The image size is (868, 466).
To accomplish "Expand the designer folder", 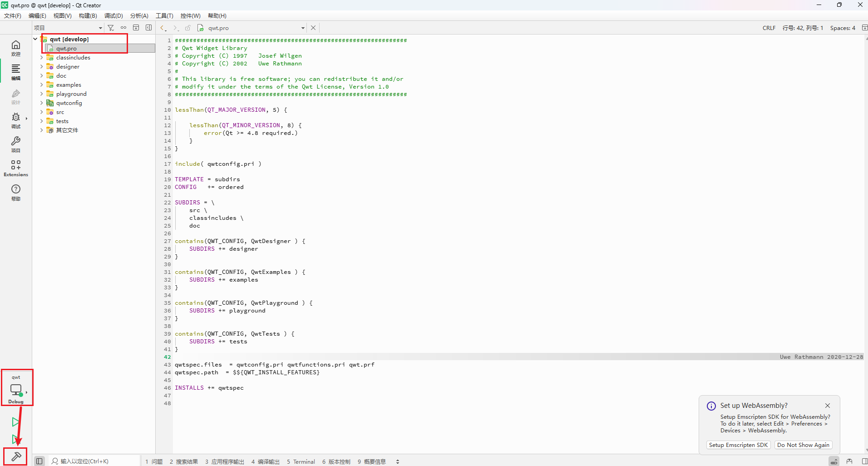I will point(42,67).
